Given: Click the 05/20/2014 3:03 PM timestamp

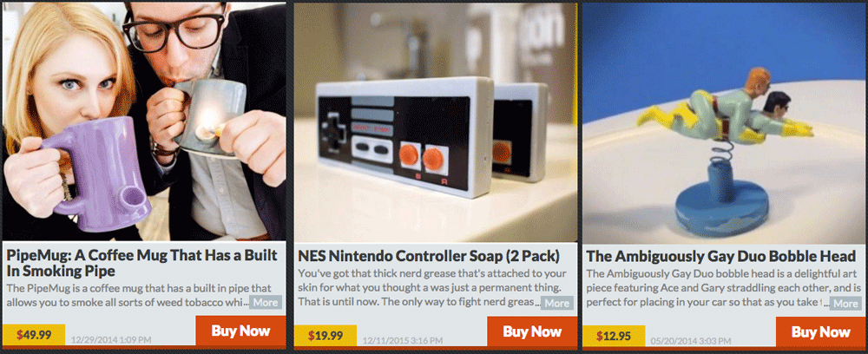Looking at the screenshot, I should tap(690, 341).
